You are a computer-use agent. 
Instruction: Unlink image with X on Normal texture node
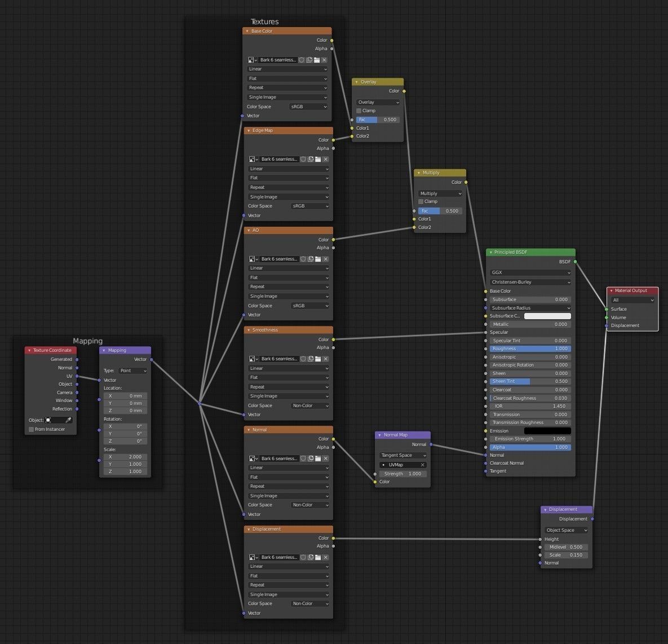326,458
